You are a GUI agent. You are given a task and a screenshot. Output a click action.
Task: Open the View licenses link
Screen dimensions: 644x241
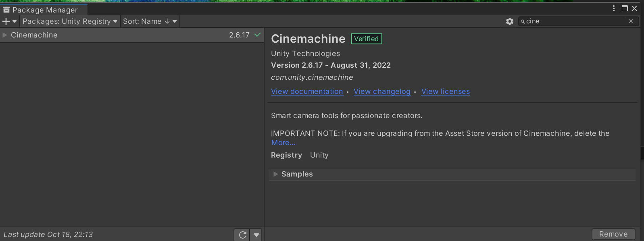click(446, 91)
